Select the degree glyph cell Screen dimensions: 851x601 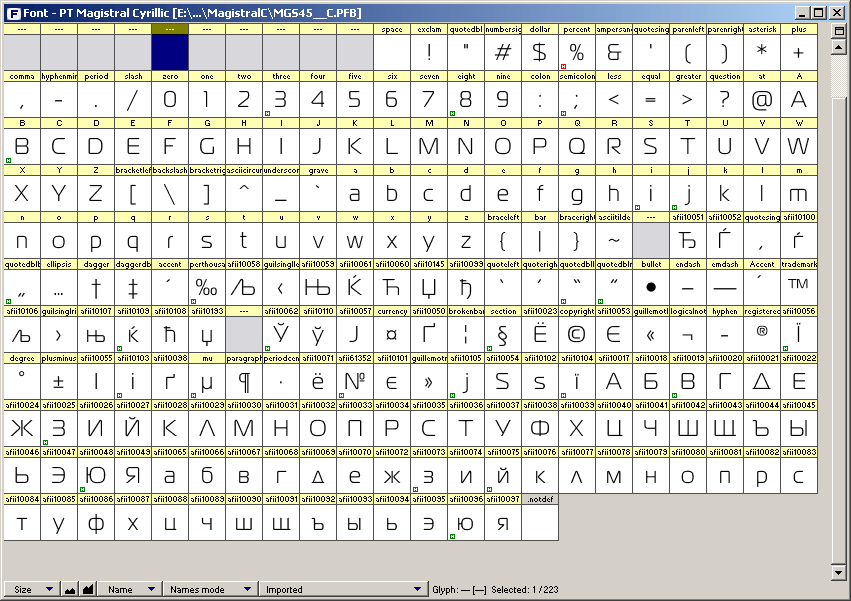pos(22,382)
